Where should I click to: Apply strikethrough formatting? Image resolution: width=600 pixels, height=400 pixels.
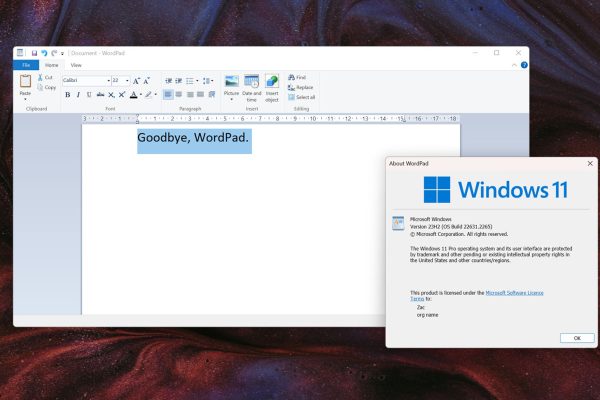[x=100, y=95]
